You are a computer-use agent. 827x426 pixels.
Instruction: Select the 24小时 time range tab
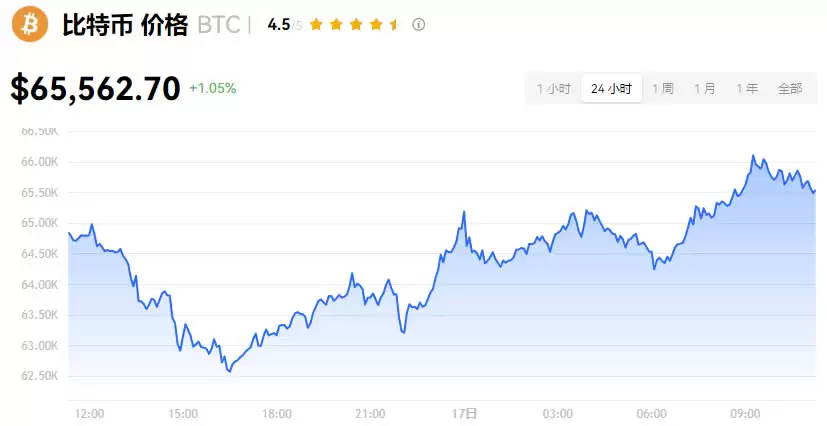[611, 89]
